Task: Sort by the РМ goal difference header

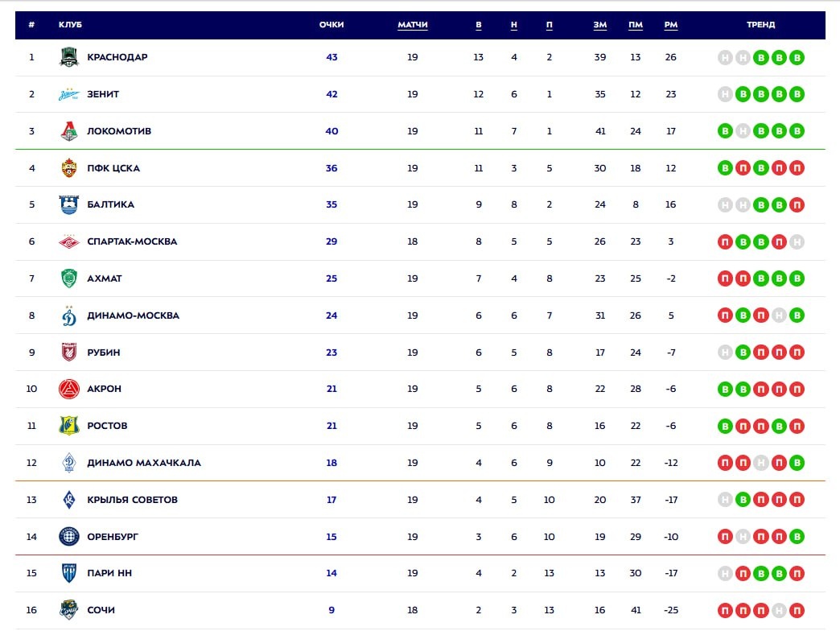Action: click(671, 25)
